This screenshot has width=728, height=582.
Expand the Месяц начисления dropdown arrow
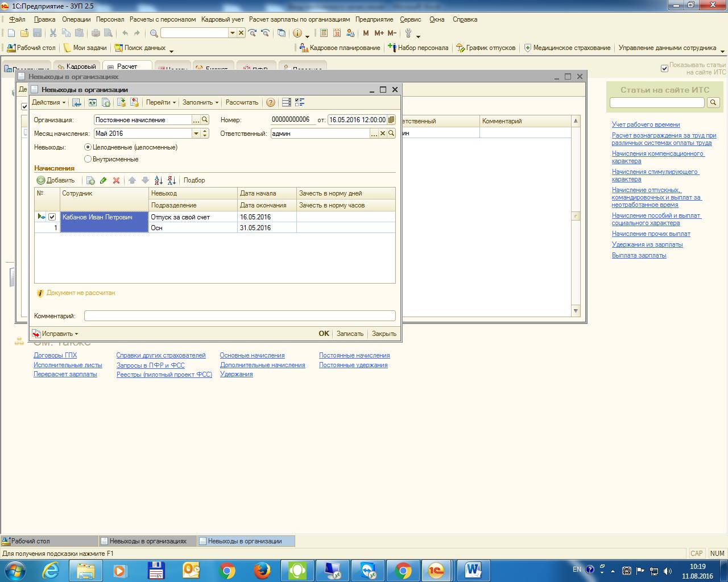pyautogui.click(x=196, y=134)
